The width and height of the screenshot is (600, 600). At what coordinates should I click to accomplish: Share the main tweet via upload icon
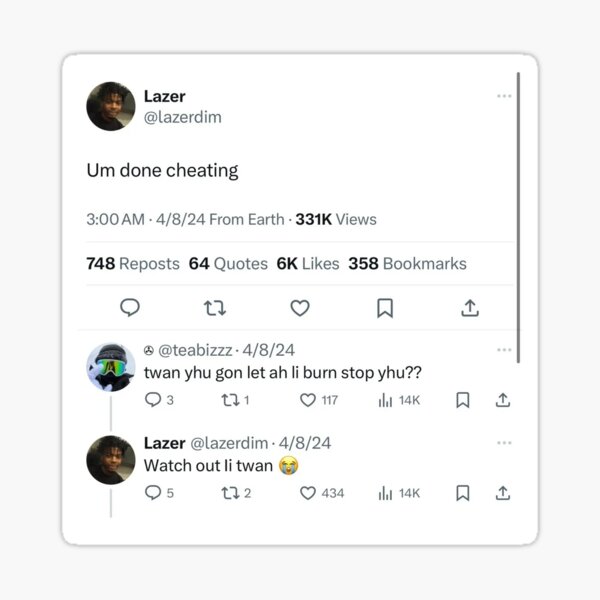tap(470, 308)
